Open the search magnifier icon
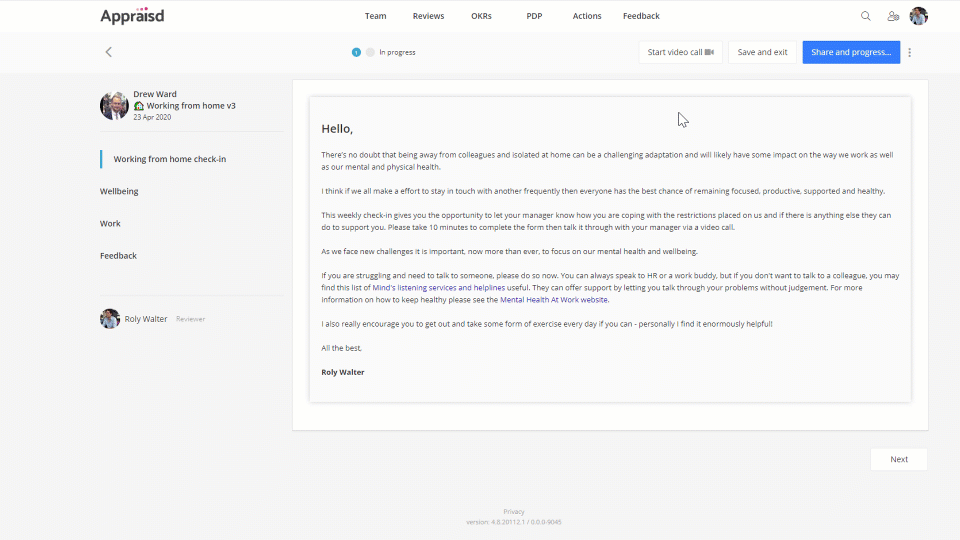 866,16
